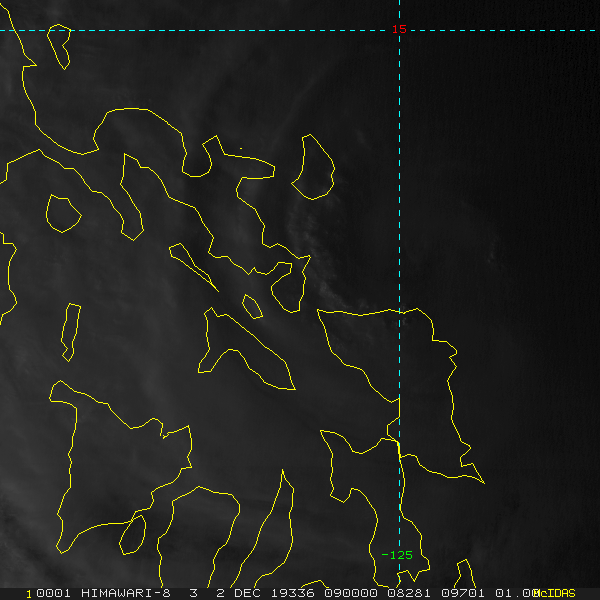600x600 pixels.
Task: Click the 10001 frame number in footer
Action: point(47,593)
